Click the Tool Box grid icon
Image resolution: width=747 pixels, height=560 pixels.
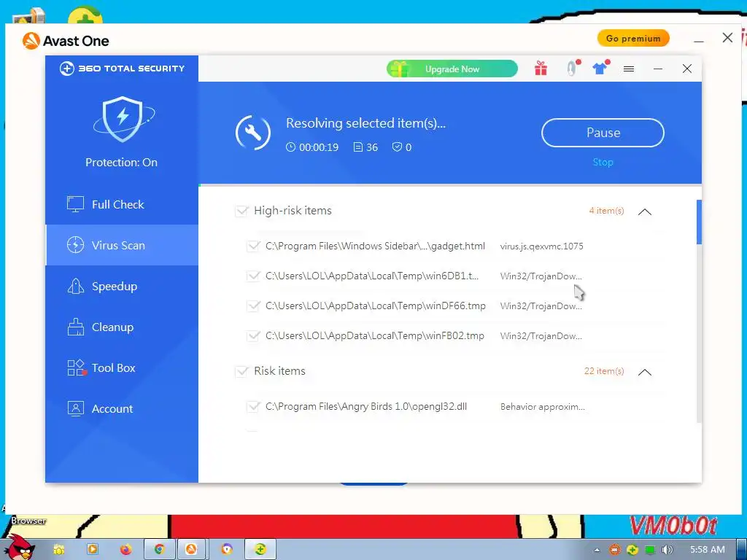click(x=76, y=367)
